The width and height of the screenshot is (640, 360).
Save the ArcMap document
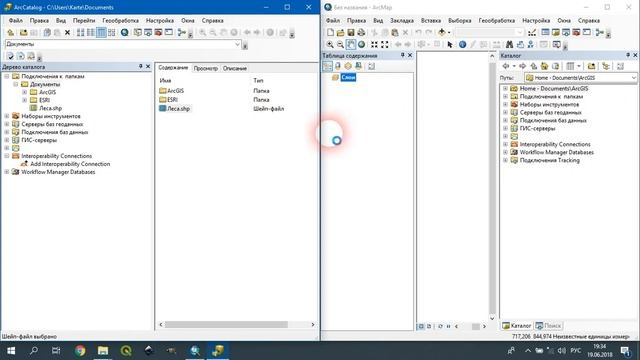351,33
